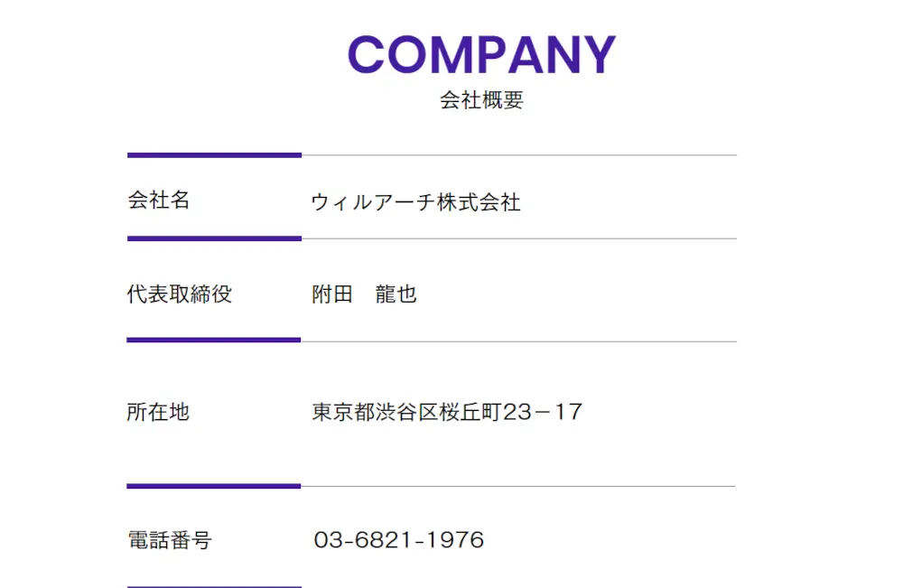
Task: Select the 所在地 row label
Action: click(158, 412)
